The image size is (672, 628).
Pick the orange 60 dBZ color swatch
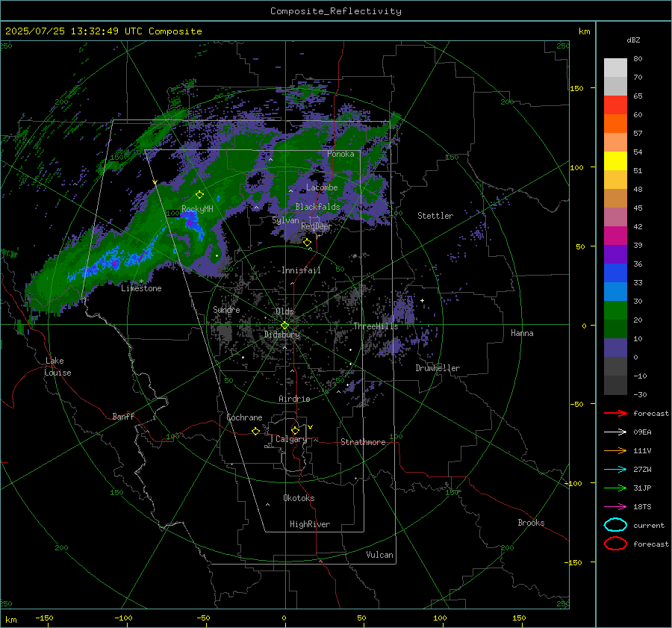tap(615, 123)
